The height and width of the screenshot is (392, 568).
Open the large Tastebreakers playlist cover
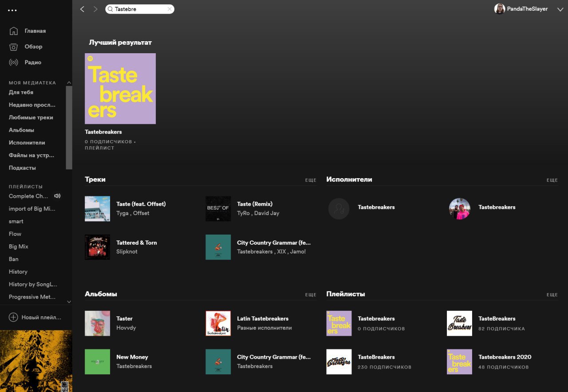(120, 89)
